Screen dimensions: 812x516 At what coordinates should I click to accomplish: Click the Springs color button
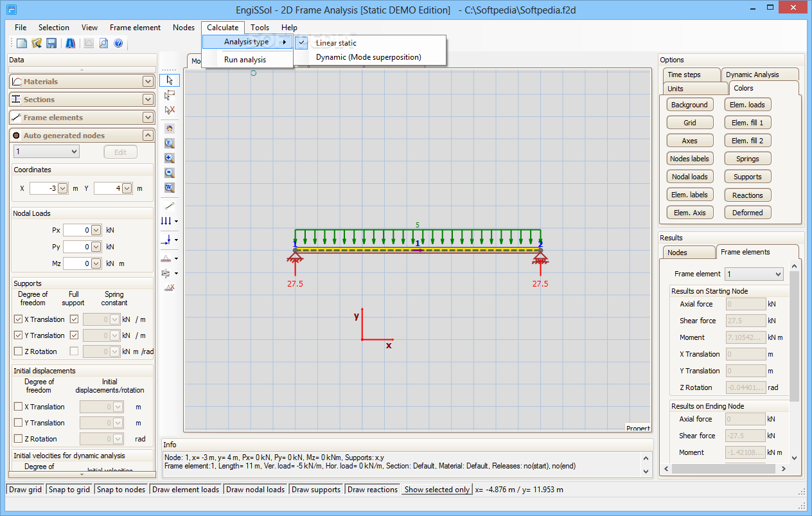point(748,159)
